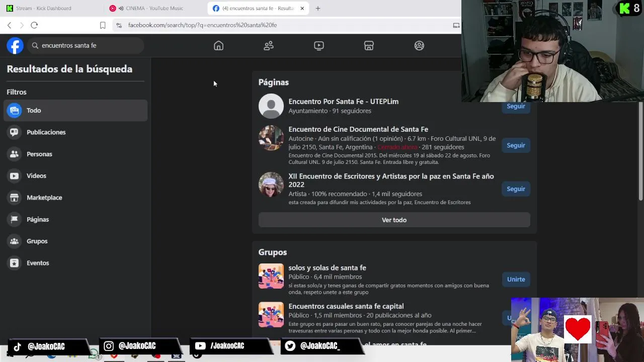Click the browser forward arrow
Viewport: 644px width, 362px height.
point(22,25)
